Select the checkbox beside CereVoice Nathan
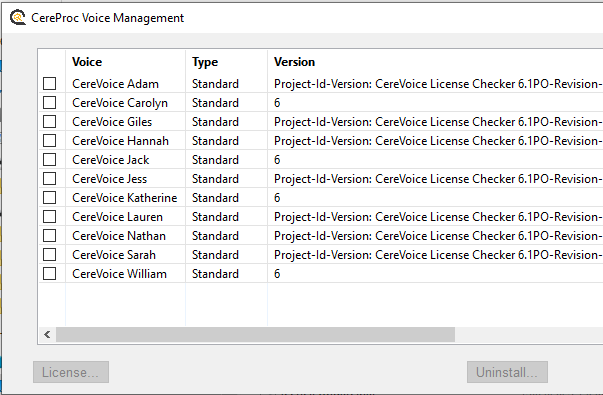The width and height of the screenshot is (603, 395). click(x=50, y=236)
